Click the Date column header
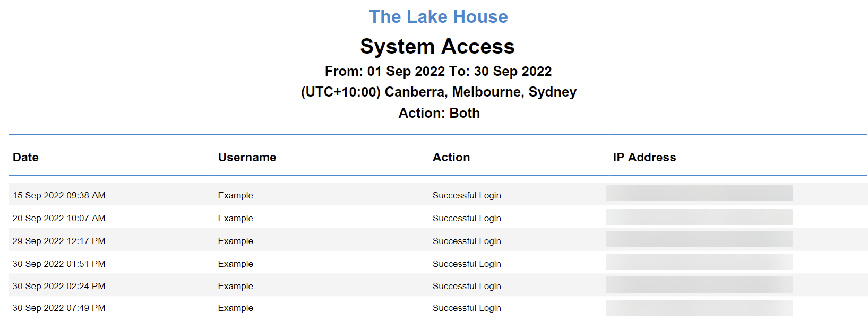This screenshot has height=321, width=868. [25, 157]
